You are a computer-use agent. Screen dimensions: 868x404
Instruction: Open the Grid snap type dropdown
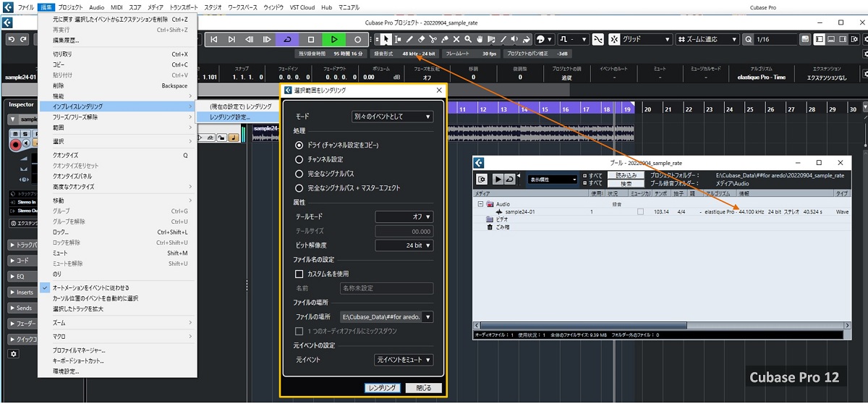(647, 39)
